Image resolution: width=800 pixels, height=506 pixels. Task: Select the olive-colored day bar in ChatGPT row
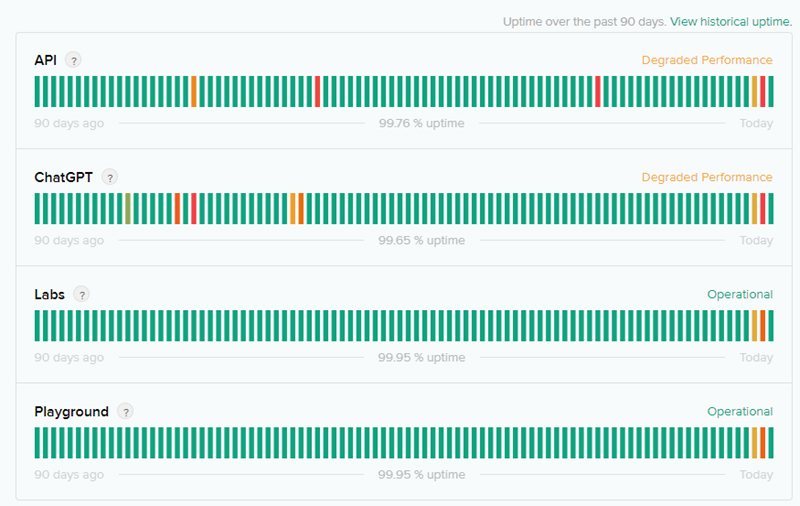tap(128, 209)
